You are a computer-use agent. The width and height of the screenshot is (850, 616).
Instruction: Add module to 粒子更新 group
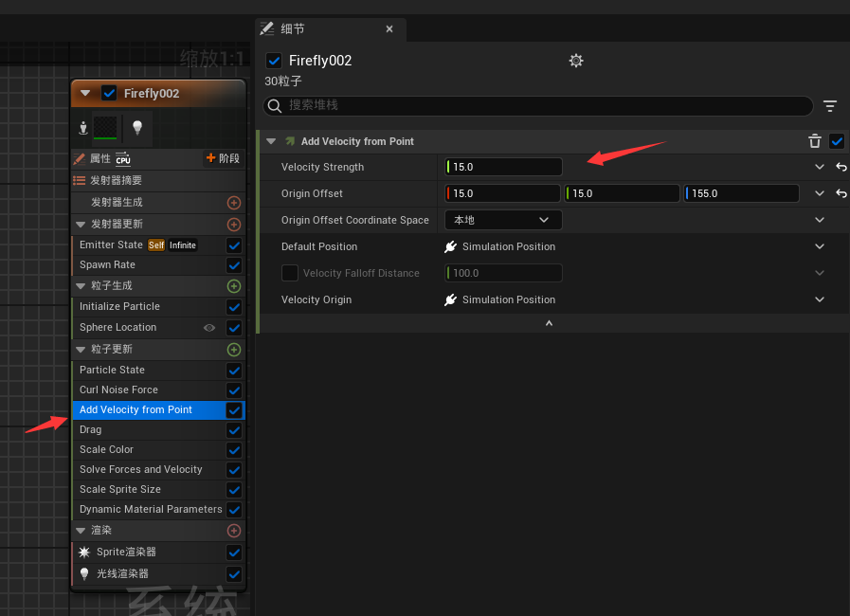coord(234,350)
